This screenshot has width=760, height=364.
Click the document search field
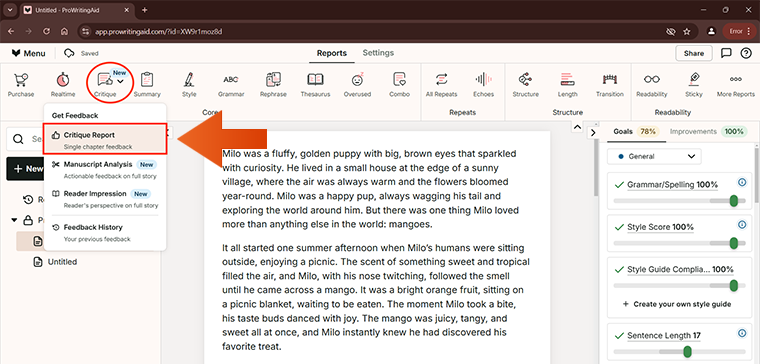pos(25,139)
